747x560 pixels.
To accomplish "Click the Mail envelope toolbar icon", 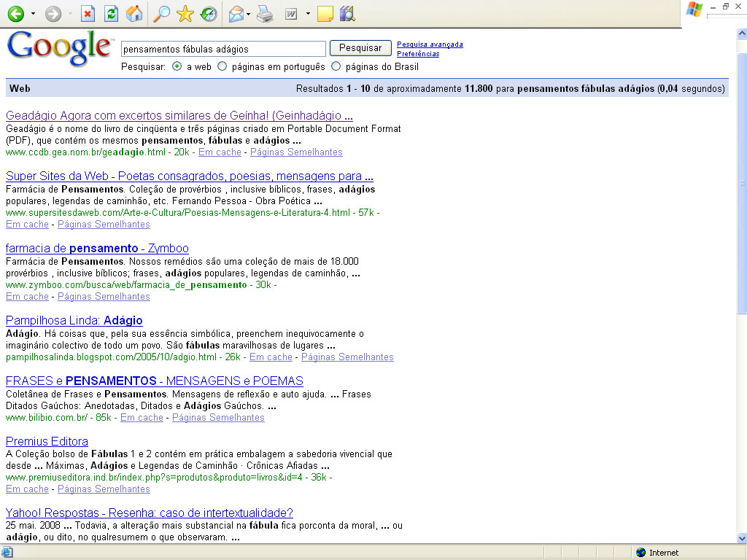I will (236, 14).
